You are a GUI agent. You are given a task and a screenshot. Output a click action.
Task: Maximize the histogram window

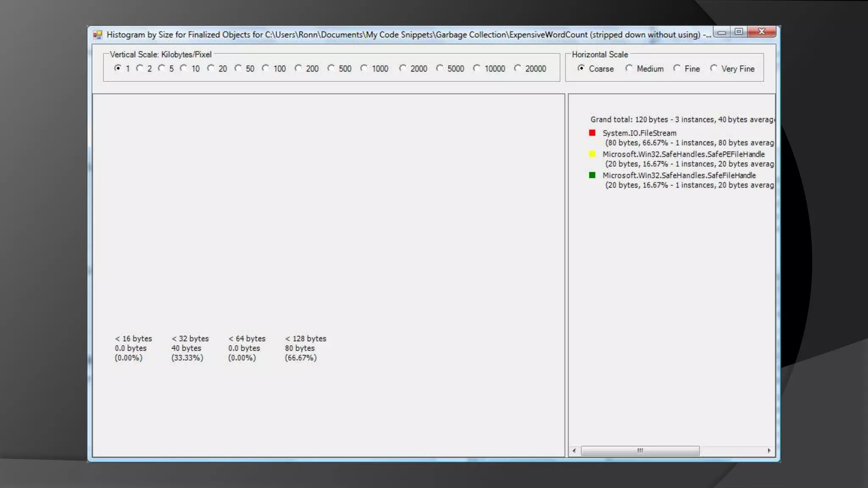pos(739,32)
